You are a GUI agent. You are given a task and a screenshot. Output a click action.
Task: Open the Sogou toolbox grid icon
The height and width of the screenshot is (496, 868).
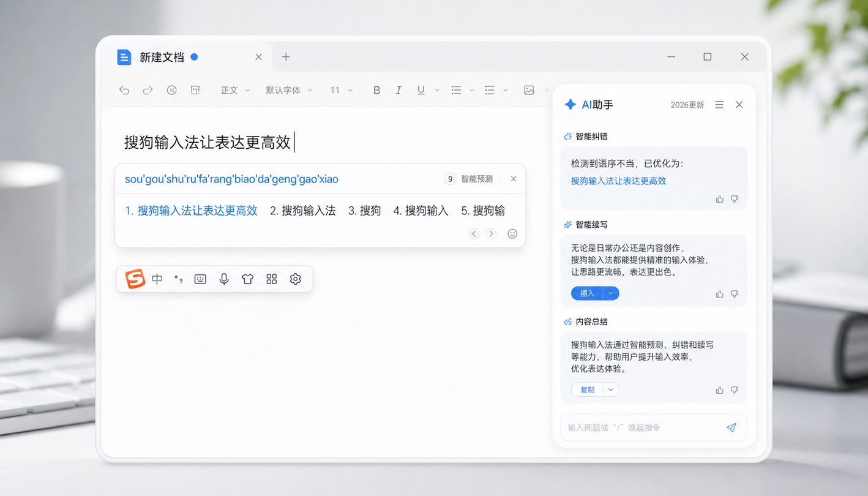point(272,279)
